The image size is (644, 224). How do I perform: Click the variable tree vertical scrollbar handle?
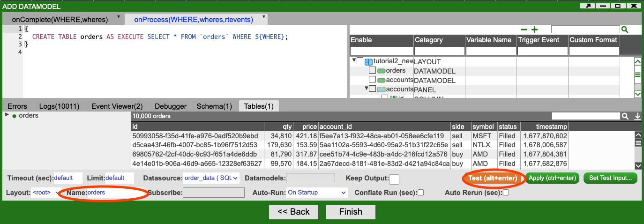(x=637, y=75)
